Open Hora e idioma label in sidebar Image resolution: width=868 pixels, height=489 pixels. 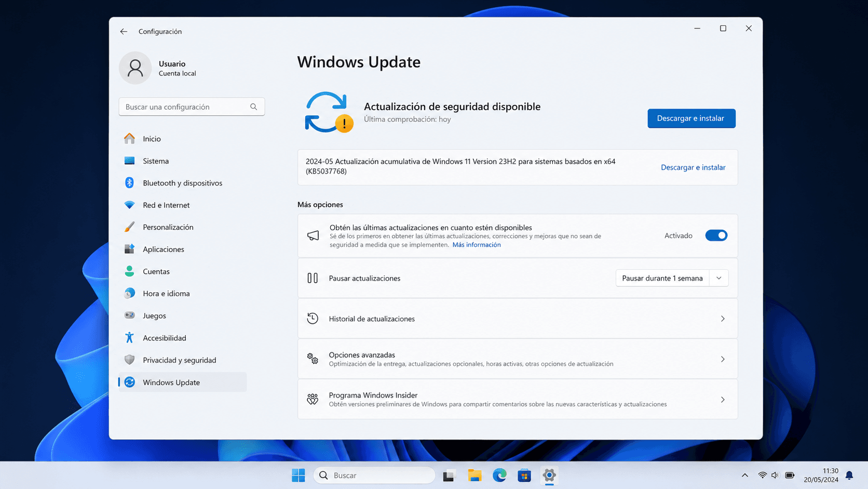(166, 294)
